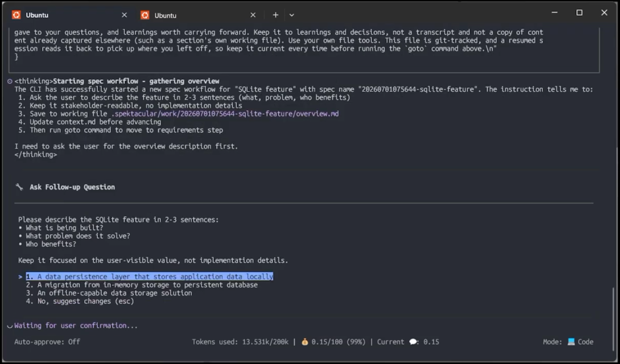Click the wrench icon beside Ask Follow-up Question
Image resolution: width=620 pixels, height=364 pixels.
(19, 187)
